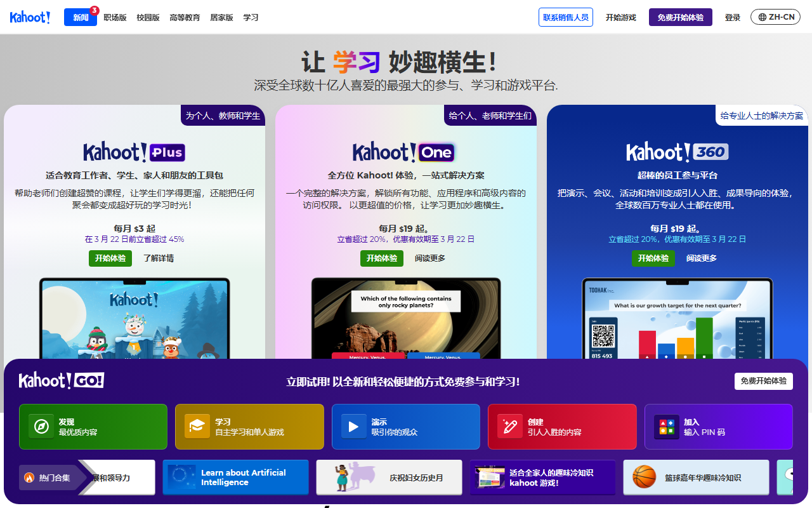
Task: Open 吸引你的观众 presentation tile
Action: (x=406, y=427)
